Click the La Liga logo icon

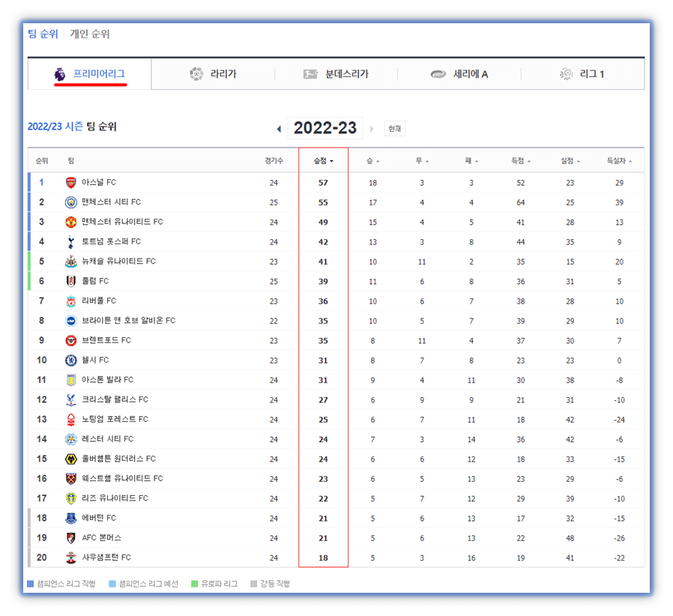pos(196,74)
